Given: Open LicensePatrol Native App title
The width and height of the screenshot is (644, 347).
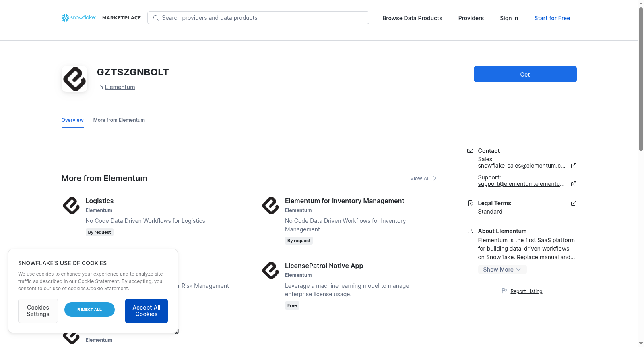Looking at the screenshot, I should 324,266.
